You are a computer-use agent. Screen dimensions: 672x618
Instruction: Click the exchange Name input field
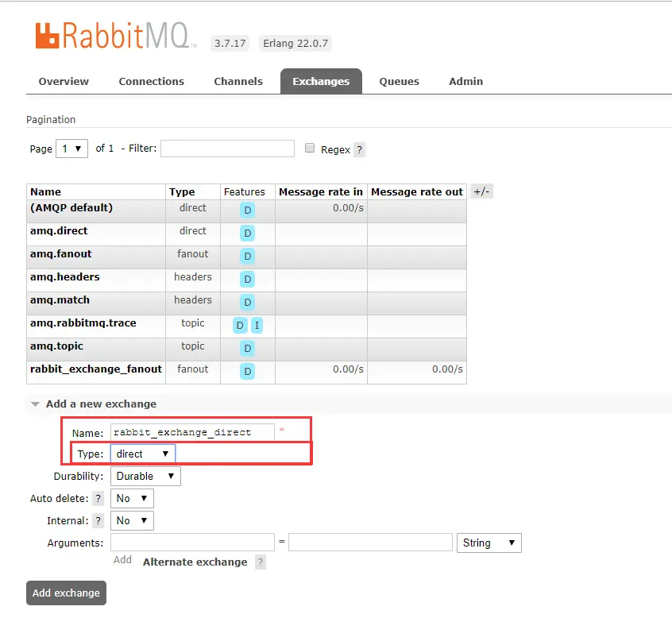pyautogui.click(x=192, y=432)
